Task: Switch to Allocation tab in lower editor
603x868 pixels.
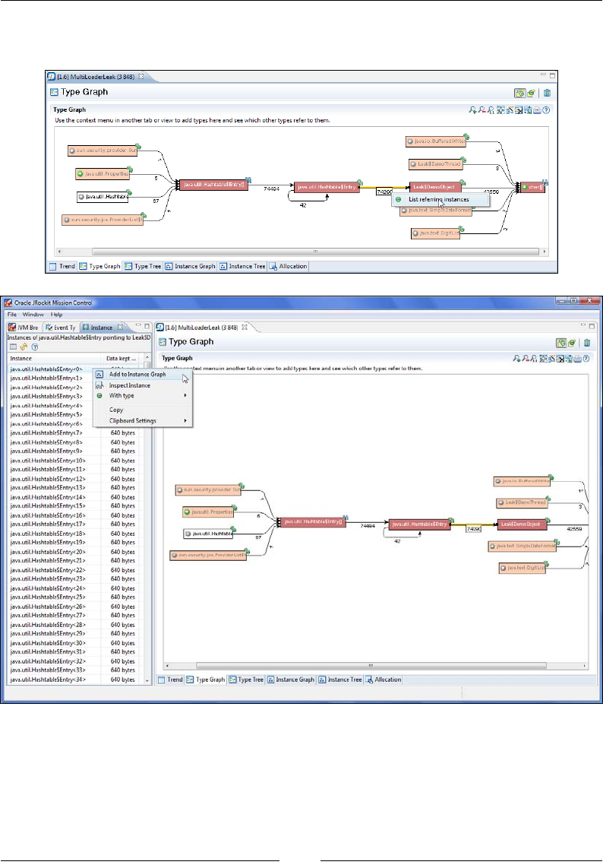Action: pyautogui.click(x=384, y=680)
